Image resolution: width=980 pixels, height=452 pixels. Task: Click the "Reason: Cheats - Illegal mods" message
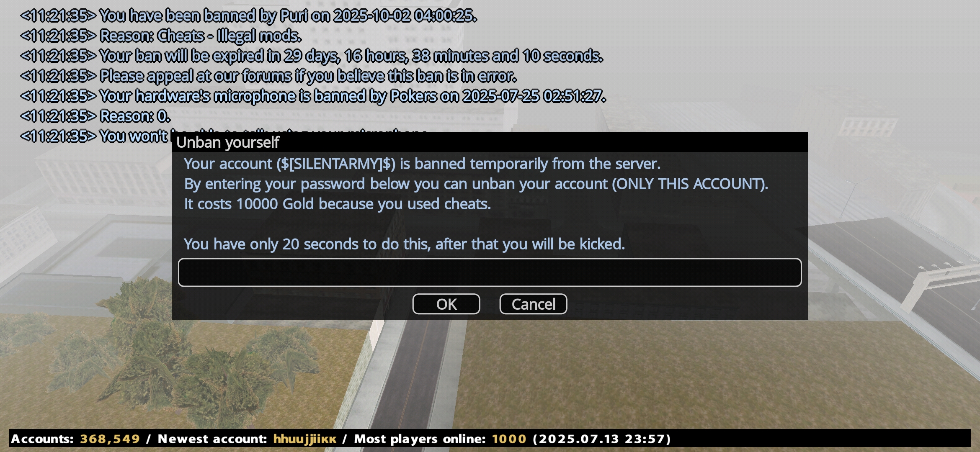[161, 36]
